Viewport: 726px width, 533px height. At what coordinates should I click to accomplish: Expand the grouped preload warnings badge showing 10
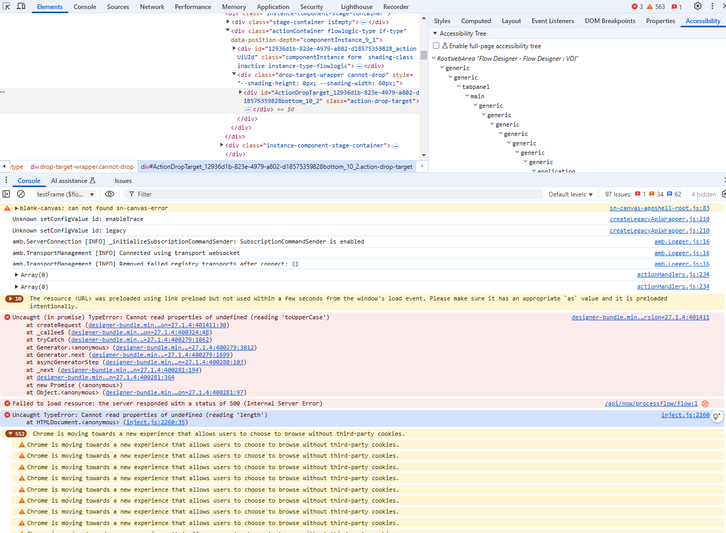pyautogui.click(x=14, y=299)
